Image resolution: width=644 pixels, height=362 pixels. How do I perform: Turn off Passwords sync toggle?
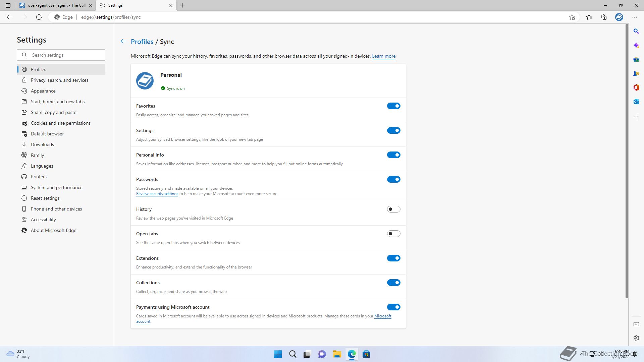(x=394, y=179)
